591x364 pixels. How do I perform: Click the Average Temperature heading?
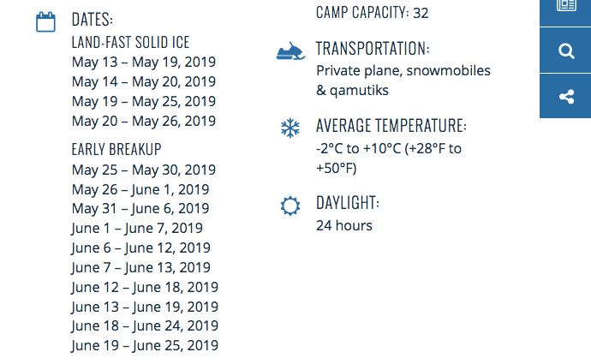click(x=391, y=126)
